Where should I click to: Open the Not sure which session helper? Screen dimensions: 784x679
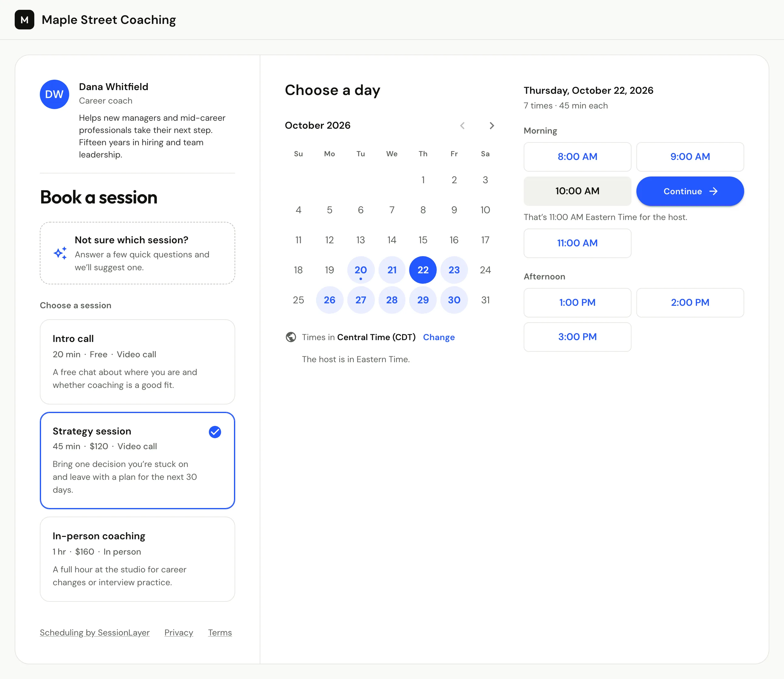(x=138, y=253)
